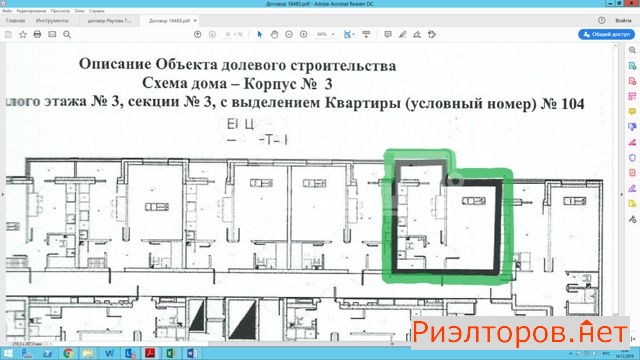Viewport: 640px width, 360px height.
Task: Open Fill & Sign tool in right sidebar
Action: click(x=632, y=142)
